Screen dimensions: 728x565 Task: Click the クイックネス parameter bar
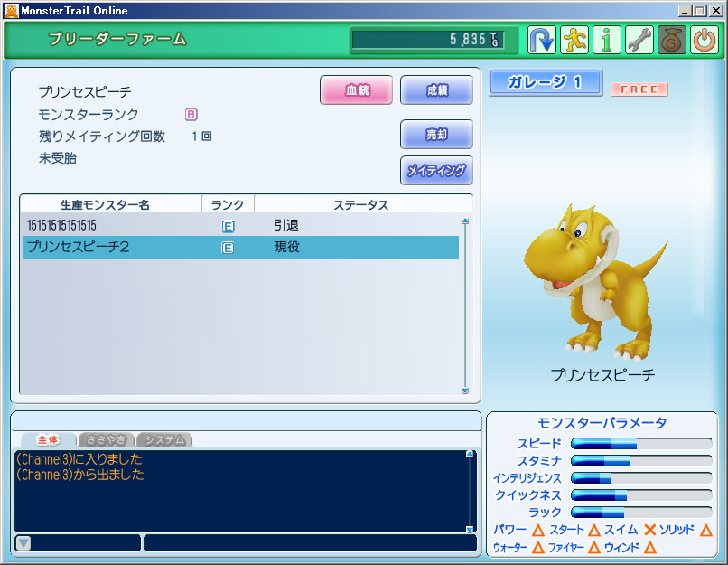[641, 495]
